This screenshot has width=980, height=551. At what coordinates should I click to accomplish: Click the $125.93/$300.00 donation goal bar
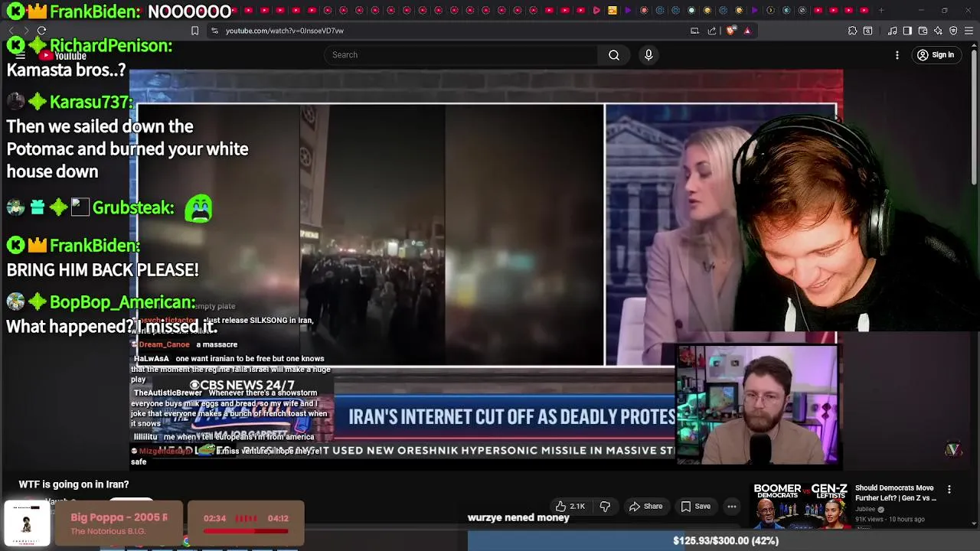coord(724,540)
